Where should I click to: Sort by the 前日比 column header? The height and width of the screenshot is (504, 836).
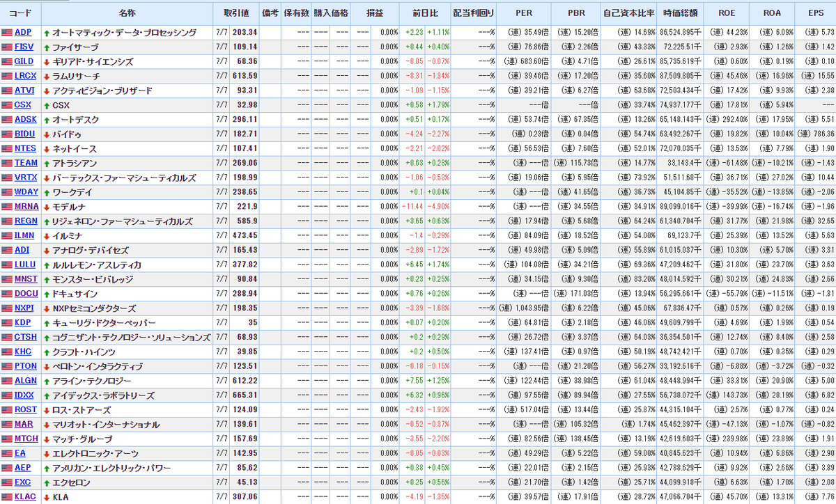pos(426,13)
